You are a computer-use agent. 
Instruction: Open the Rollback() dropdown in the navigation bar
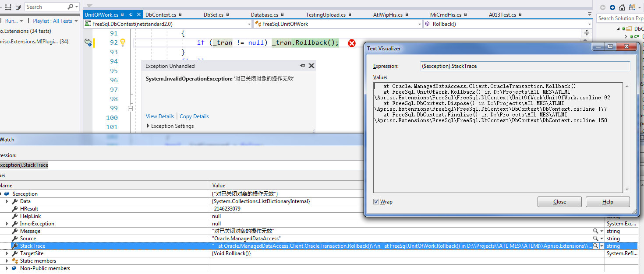point(589,24)
